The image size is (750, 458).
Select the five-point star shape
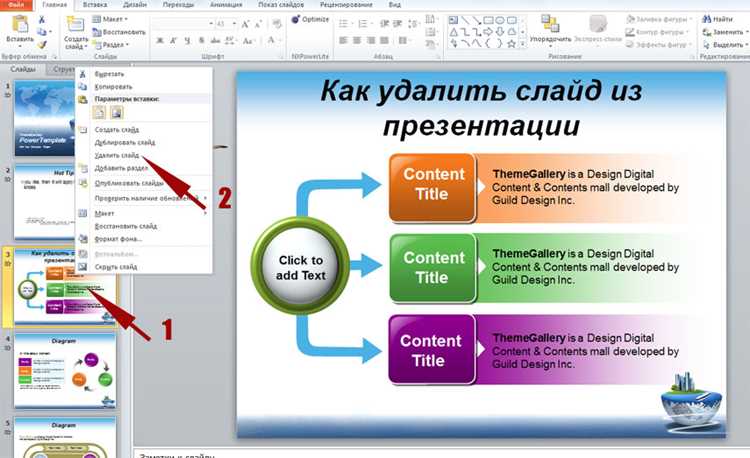tap(511, 44)
